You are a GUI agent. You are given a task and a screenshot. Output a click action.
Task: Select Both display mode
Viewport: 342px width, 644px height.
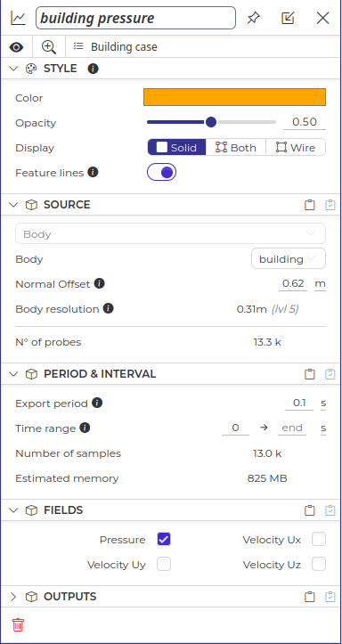tap(236, 148)
